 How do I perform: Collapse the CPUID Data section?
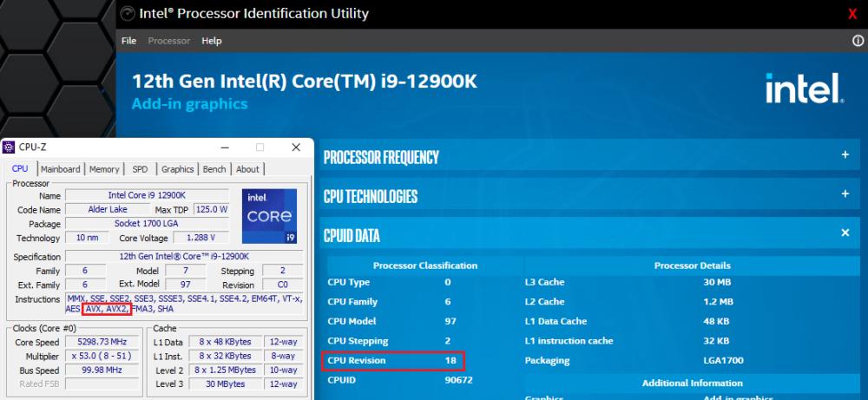tap(845, 233)
